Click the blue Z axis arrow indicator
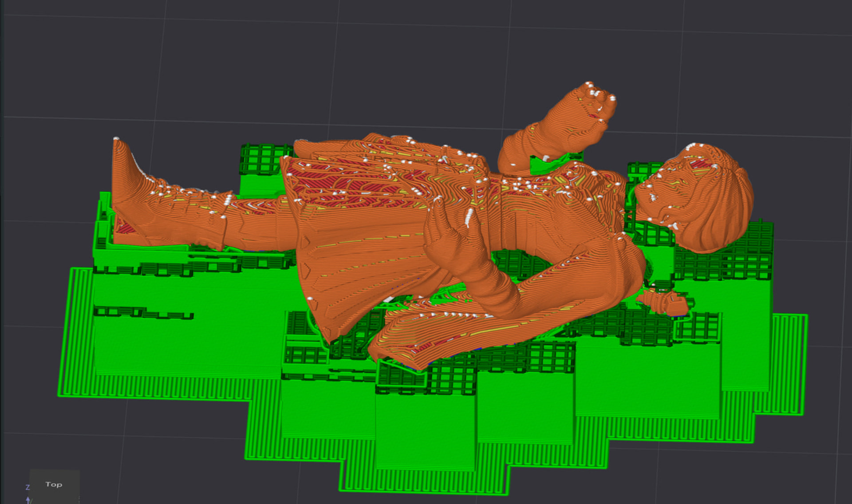Image resolution: width=852 pixels, height=504 pixels. coord(28,500)
